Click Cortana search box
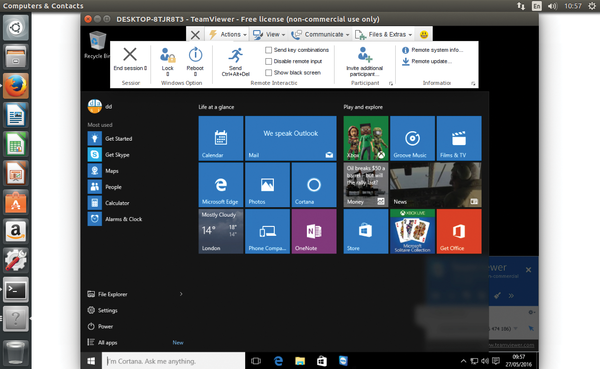The image size is (600, 369). [x=173, y=361]
